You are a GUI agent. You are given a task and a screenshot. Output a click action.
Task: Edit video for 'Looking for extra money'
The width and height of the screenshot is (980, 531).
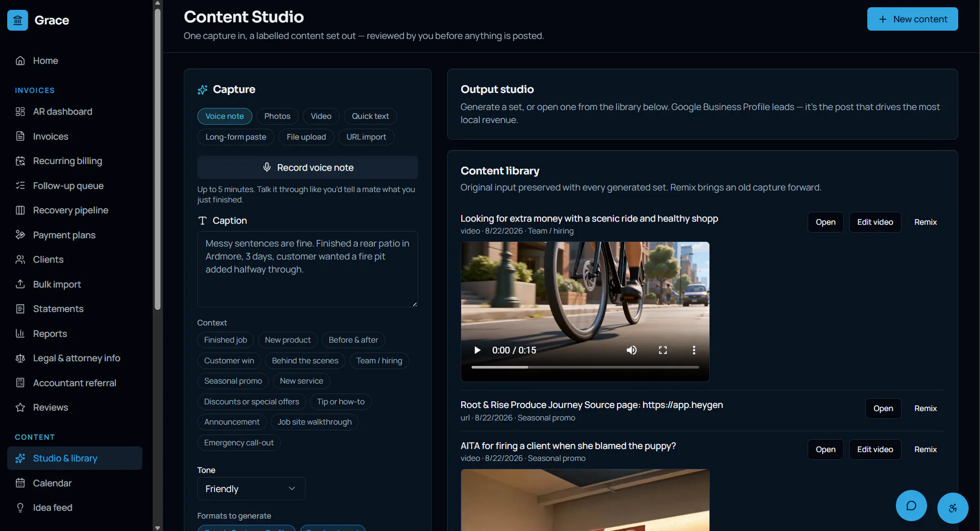875,222
